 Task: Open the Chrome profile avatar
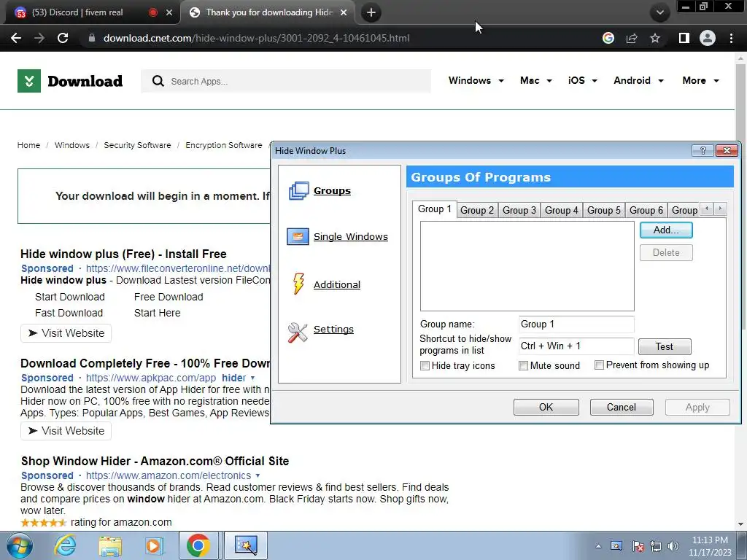(x=708, y=38)
